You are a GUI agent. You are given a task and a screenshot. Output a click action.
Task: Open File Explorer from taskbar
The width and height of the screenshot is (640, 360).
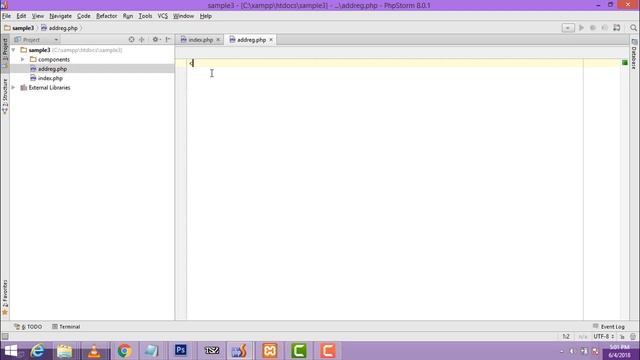64,351
